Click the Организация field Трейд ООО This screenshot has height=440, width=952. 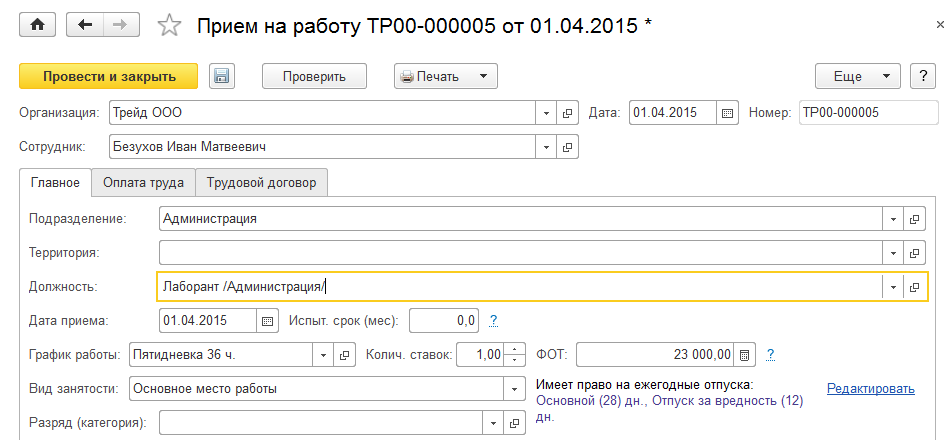[x=322, y=113]
